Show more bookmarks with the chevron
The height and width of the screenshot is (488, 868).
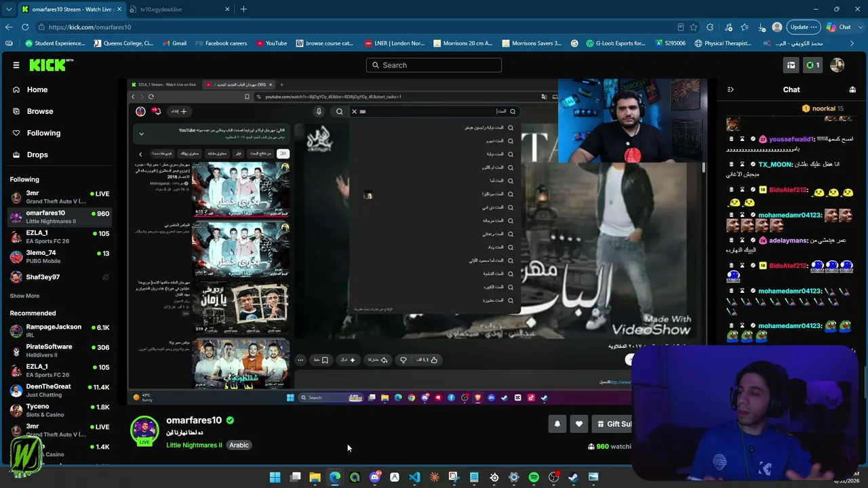(850, 43)
